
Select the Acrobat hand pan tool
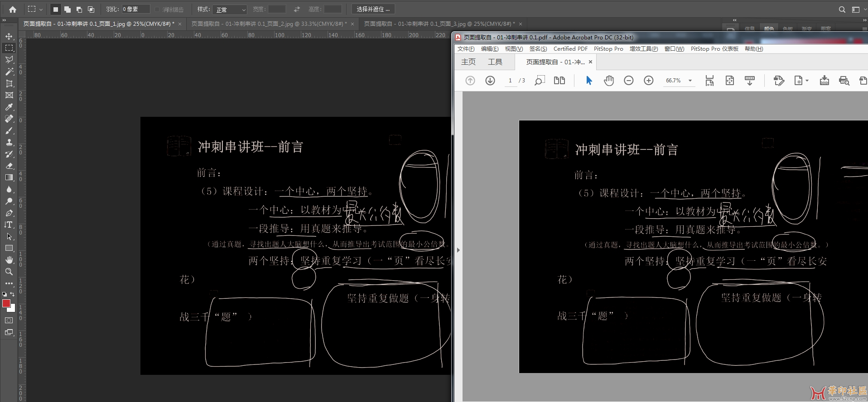click(609, 81)
